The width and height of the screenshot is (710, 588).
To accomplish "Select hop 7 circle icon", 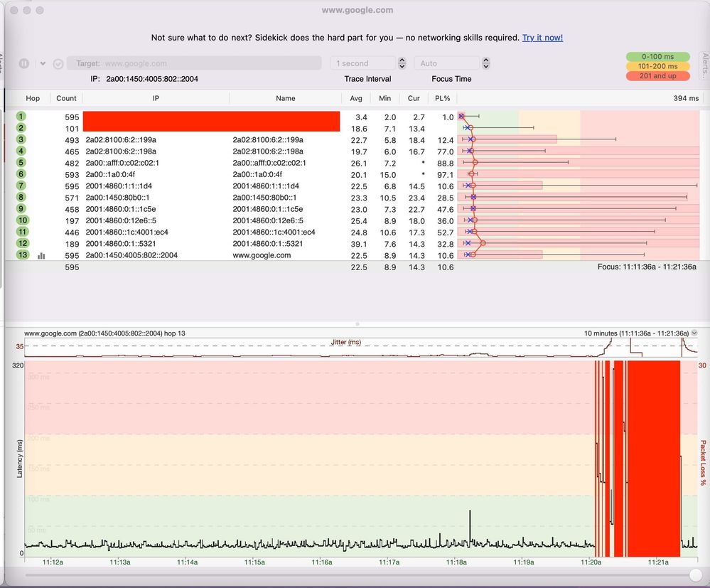I will coord(21,186).
